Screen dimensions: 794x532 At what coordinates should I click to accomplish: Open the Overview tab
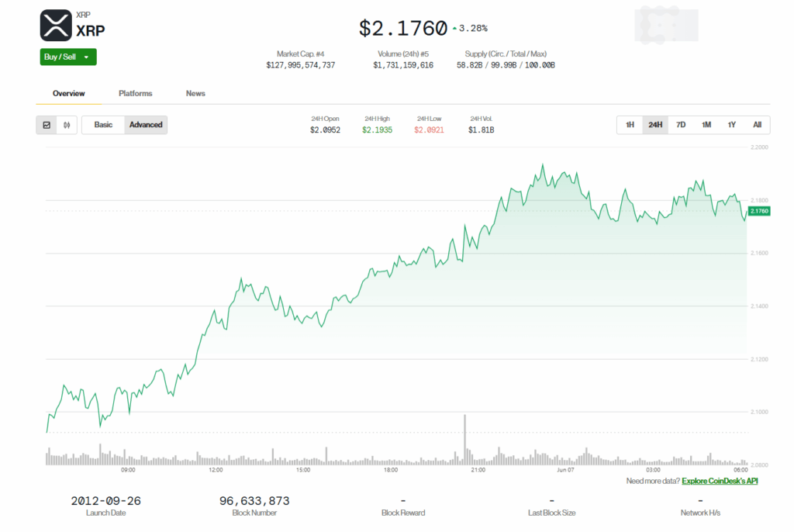(69, 93)
